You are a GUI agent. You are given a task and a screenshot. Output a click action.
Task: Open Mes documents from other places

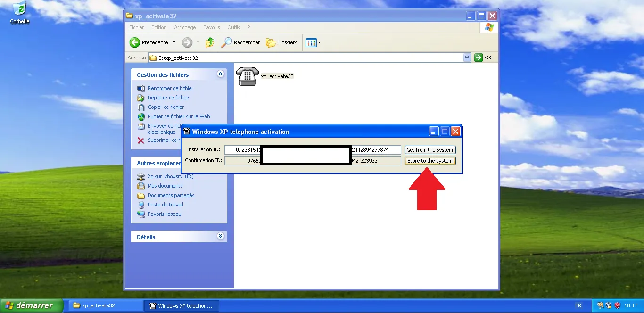coord(165,186)
